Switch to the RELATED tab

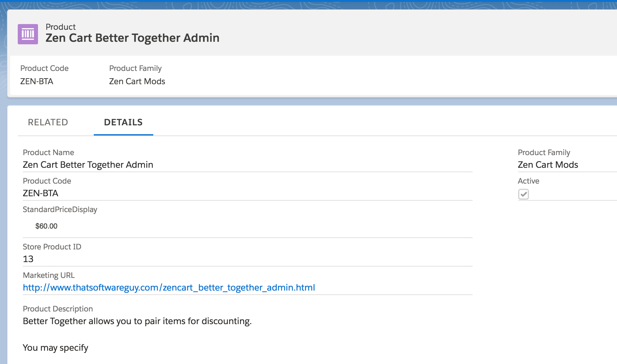click(x=48, y=122)
